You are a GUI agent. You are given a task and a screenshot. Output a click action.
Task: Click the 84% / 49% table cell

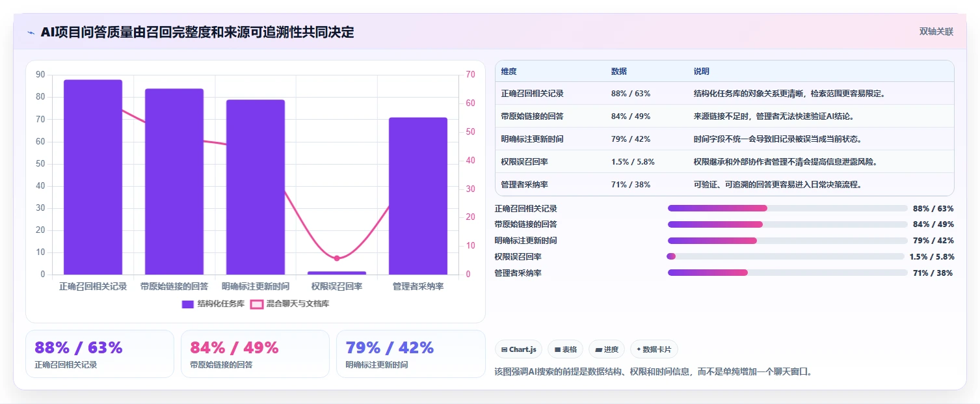[x=631, y=116]
